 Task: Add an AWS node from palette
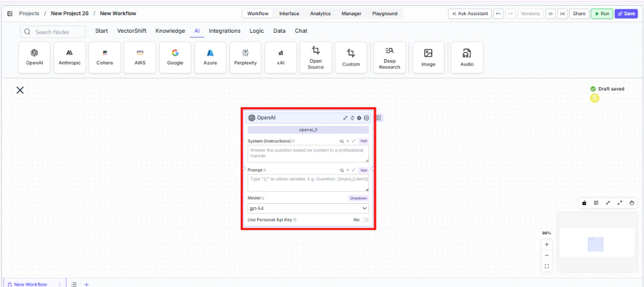tap(140, 57)
